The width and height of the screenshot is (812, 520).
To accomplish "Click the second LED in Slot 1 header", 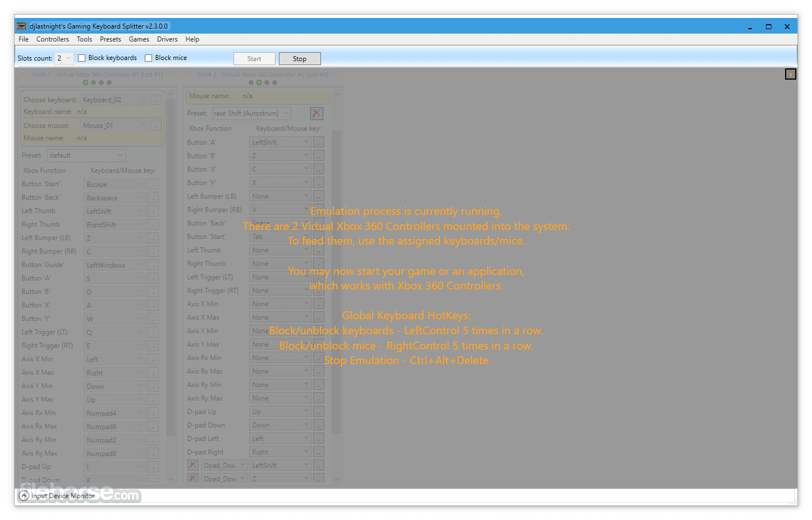I will (93, 82).
